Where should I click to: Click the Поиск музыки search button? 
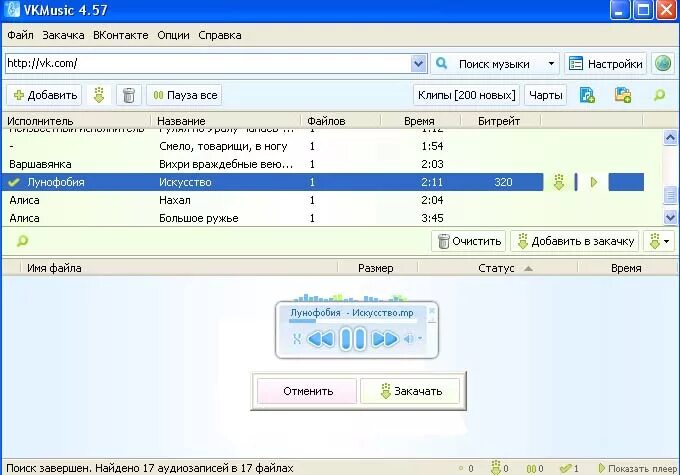click(487, 64)
